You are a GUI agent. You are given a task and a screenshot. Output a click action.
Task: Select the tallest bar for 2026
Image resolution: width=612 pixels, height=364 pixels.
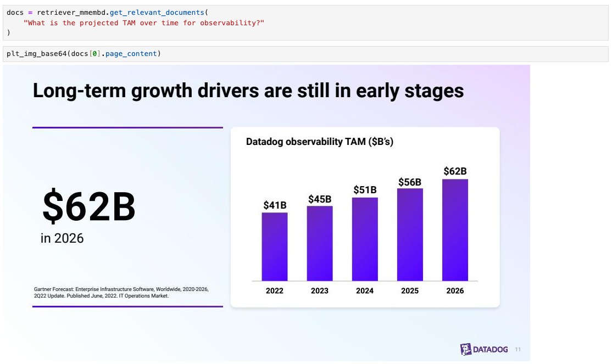[x=455, y=230]
